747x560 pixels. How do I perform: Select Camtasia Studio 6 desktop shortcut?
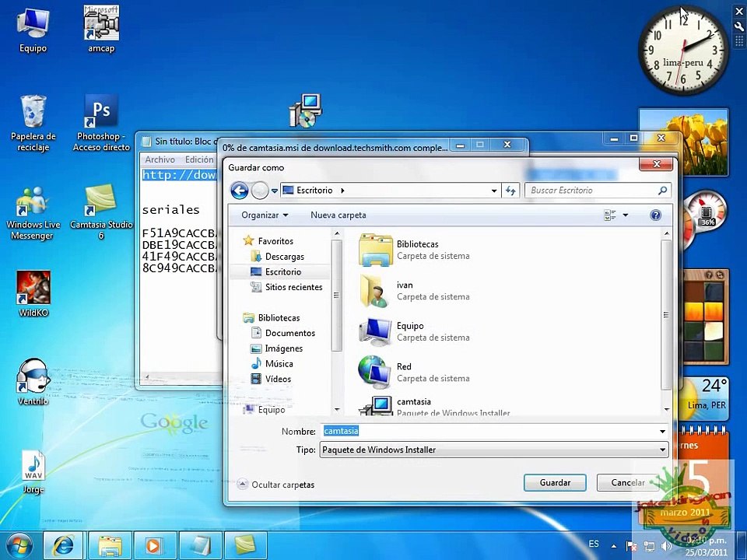pos(101,212)
